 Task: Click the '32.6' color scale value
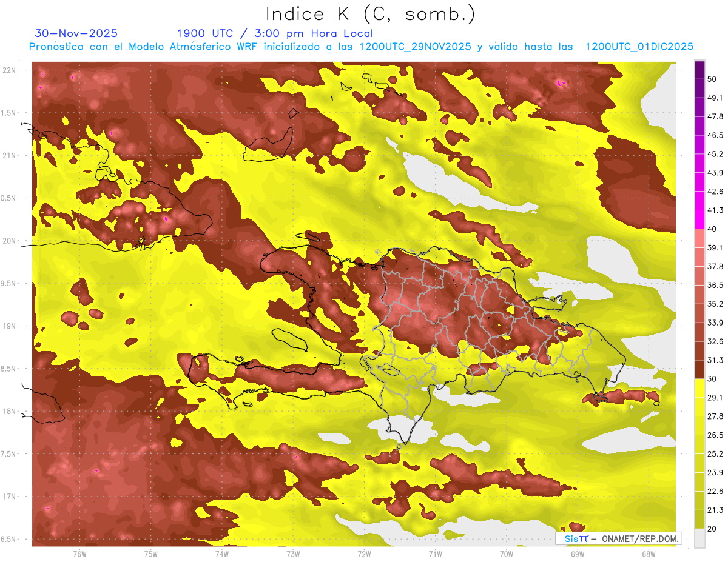tap(715, 341)
